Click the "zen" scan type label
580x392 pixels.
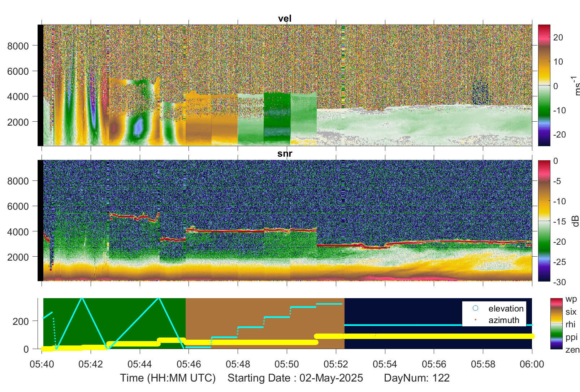coord(572,350)
